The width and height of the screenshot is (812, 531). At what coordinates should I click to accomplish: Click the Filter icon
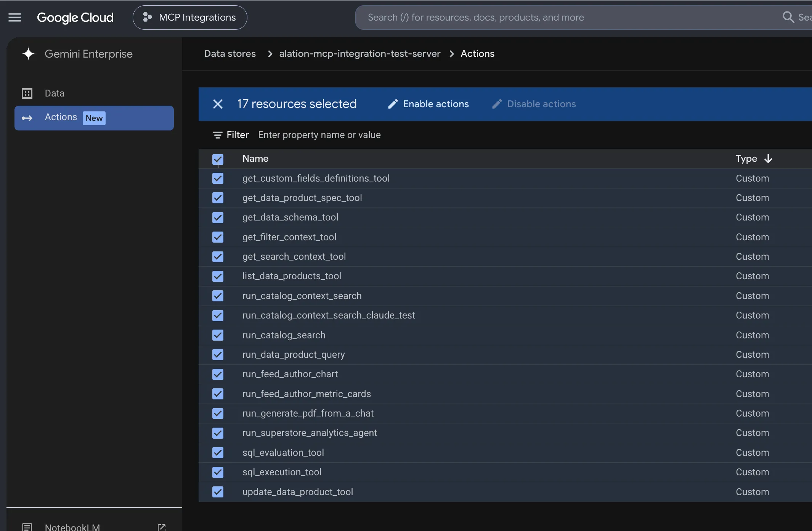tap(218, 135)
